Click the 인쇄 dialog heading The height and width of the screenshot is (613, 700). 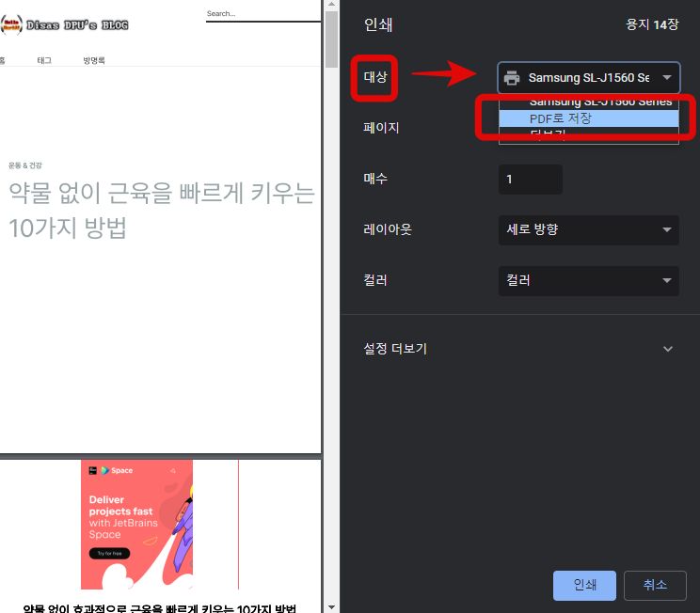pos(378,24)
